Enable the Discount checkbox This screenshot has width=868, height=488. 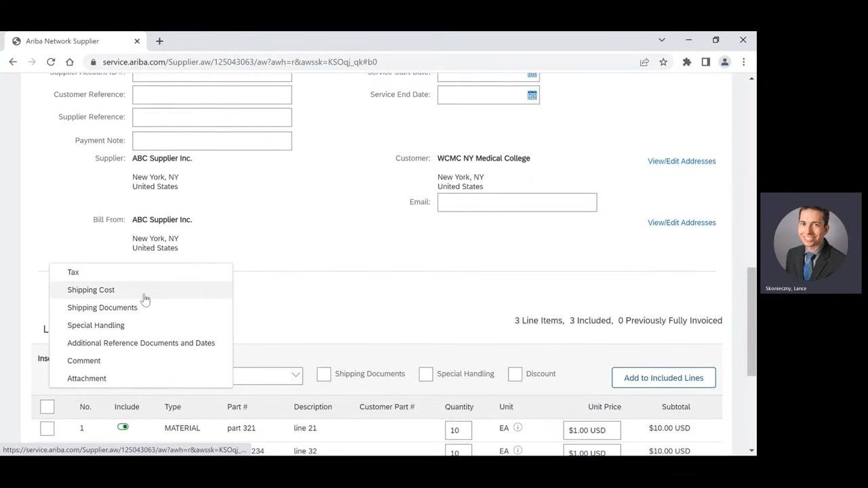pyautogui.click(x=515, y=374)
